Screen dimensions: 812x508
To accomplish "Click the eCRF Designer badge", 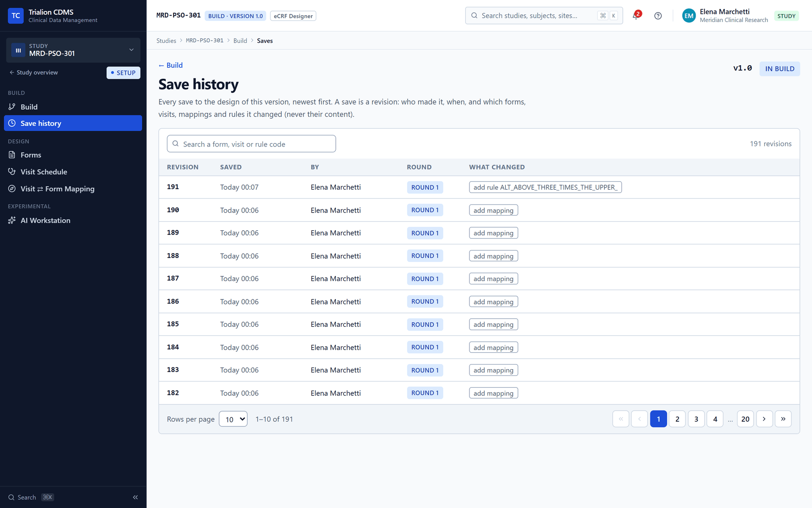I will (x=293, y=16).
